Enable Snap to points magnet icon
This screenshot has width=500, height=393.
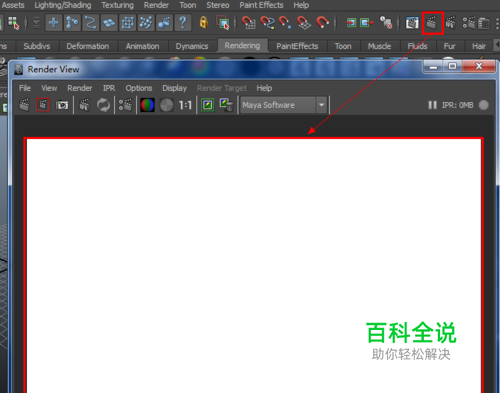pyautogui.click(x=285, y=23)
